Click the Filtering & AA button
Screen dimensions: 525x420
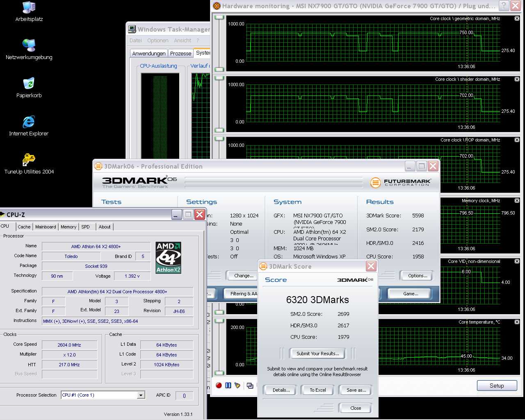point(242,294)
